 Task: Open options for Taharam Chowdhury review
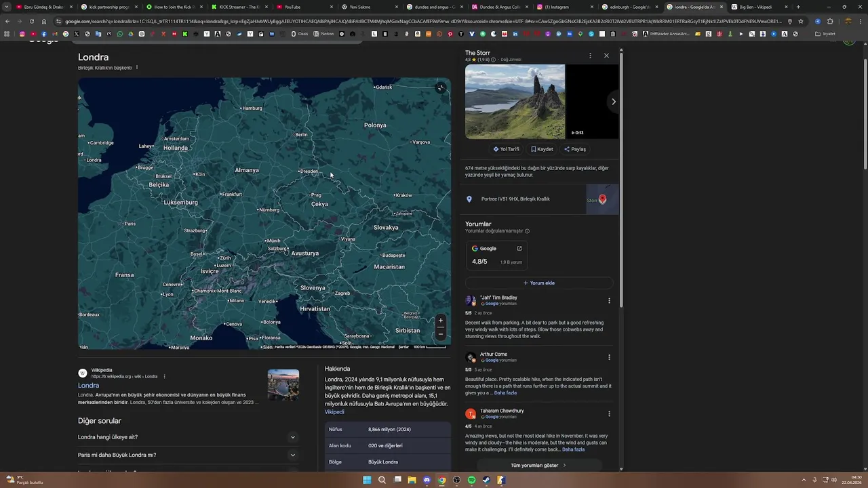click(609, 413)
